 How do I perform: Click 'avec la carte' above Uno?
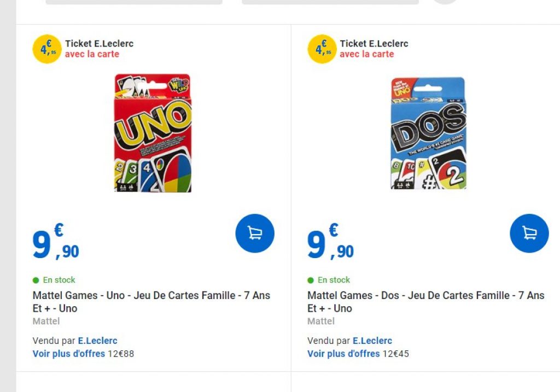pos(92,54)
